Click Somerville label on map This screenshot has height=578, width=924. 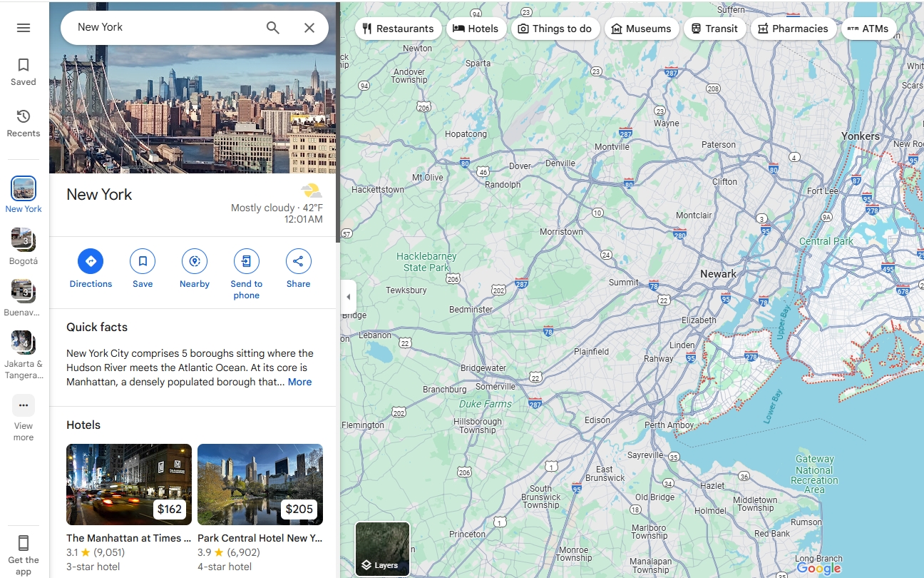point(496,387)
